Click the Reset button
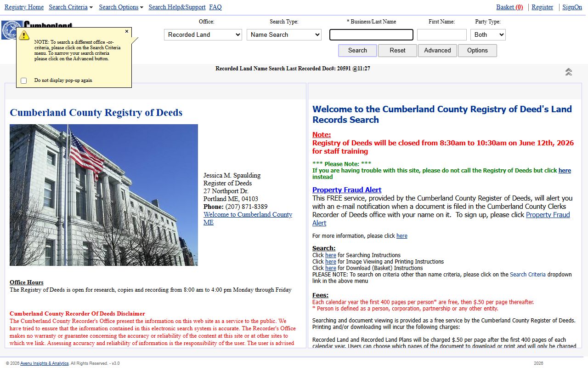 (x=397, y=51)
